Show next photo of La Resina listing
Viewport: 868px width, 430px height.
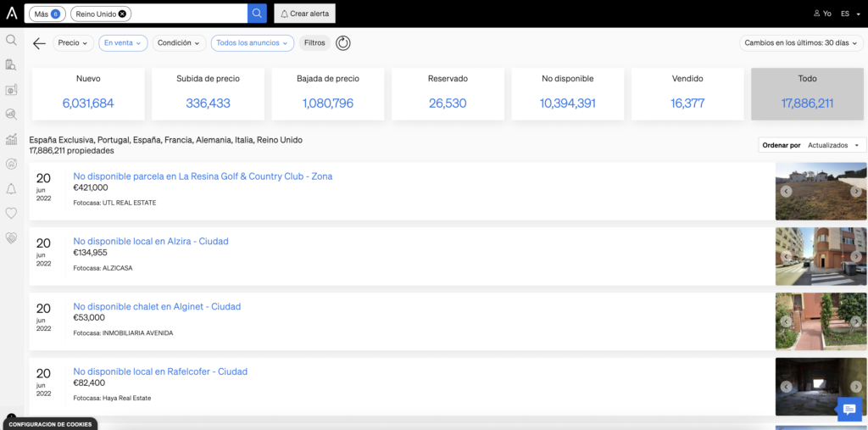[856, 191]
